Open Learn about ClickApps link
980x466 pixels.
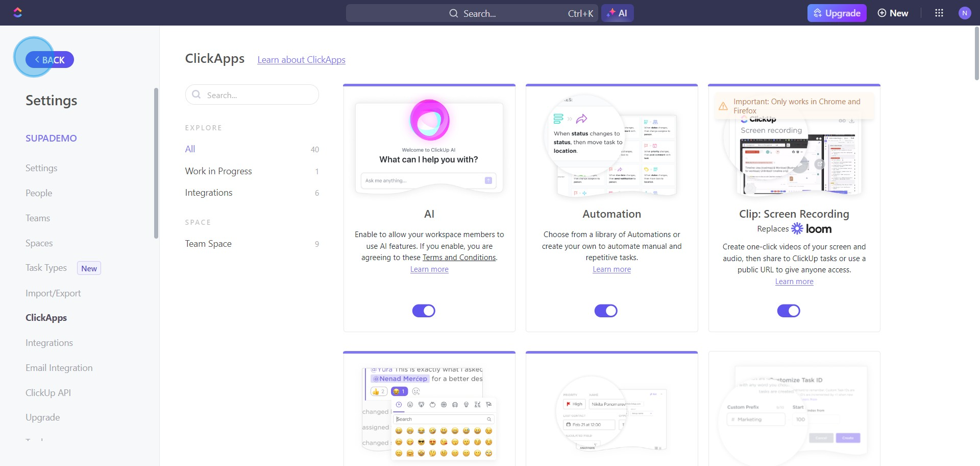[301, 60]
